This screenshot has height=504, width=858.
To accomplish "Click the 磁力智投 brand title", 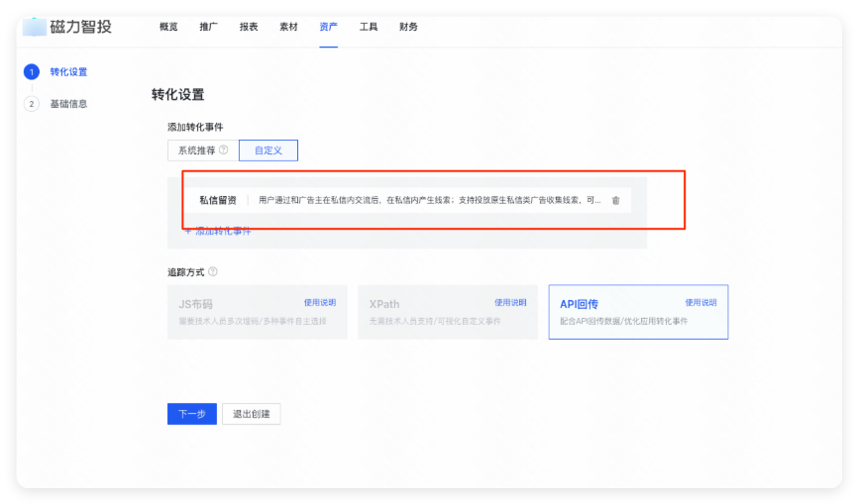I will 81,27.
